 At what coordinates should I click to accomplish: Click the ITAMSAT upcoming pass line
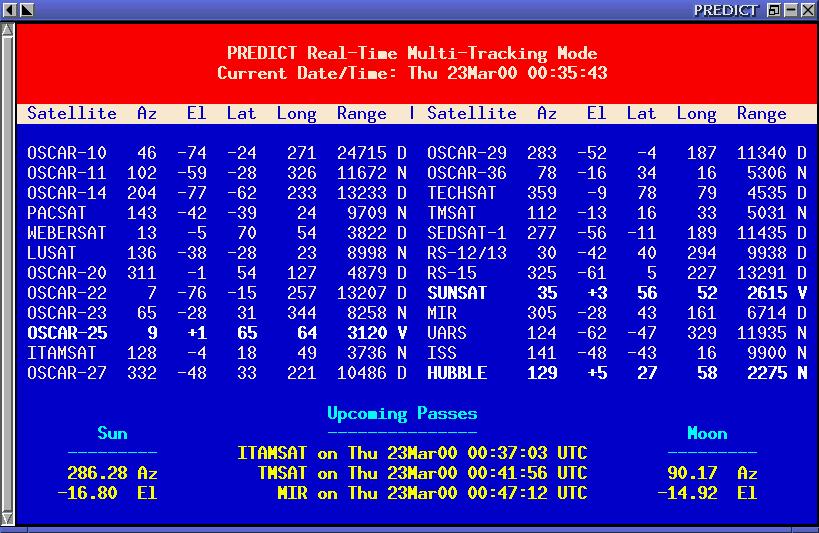coord(412,453)
